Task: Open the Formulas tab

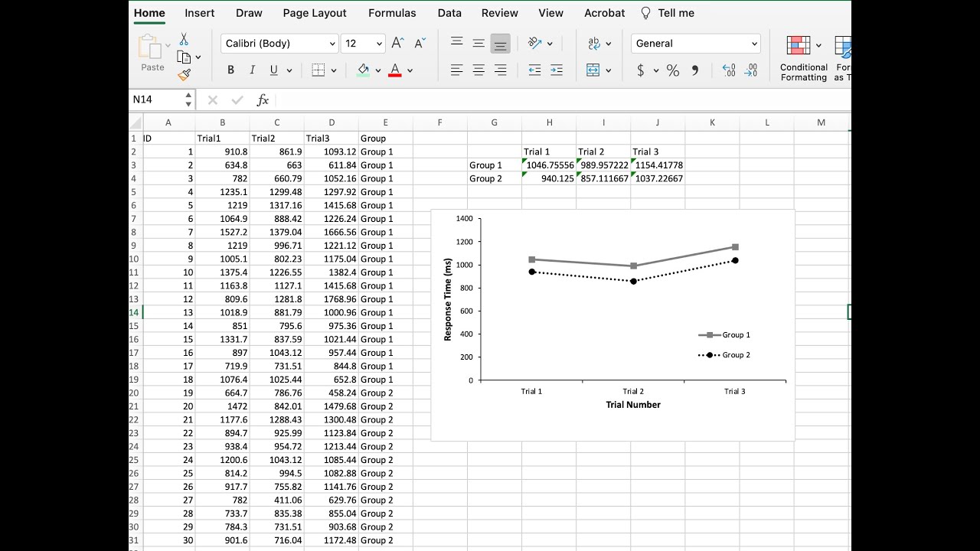Action: 392,13
